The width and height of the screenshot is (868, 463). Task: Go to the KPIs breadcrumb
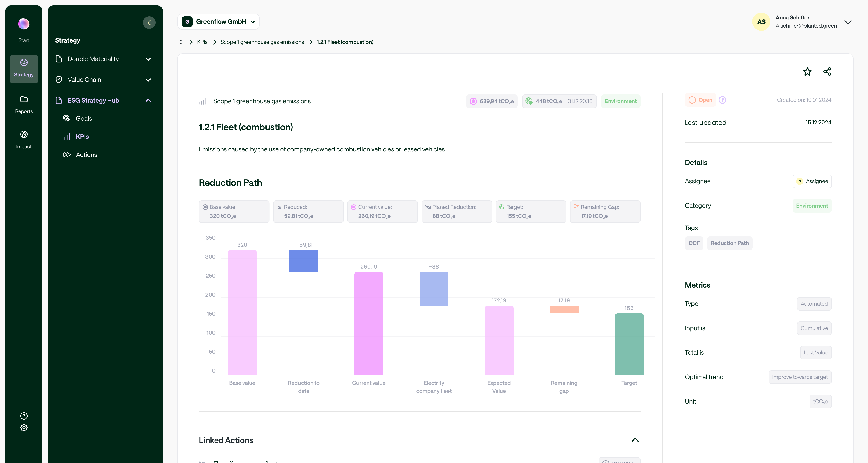pos(202,42)
